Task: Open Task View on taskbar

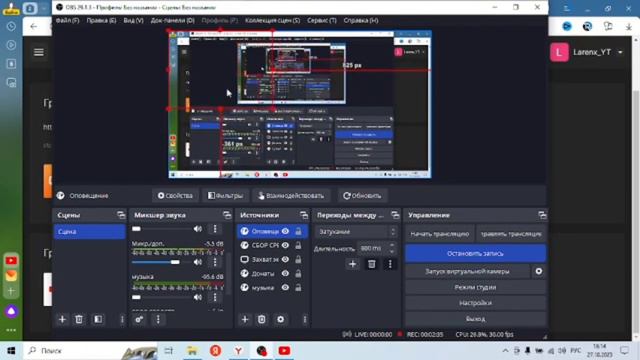Action: point(169,351)
